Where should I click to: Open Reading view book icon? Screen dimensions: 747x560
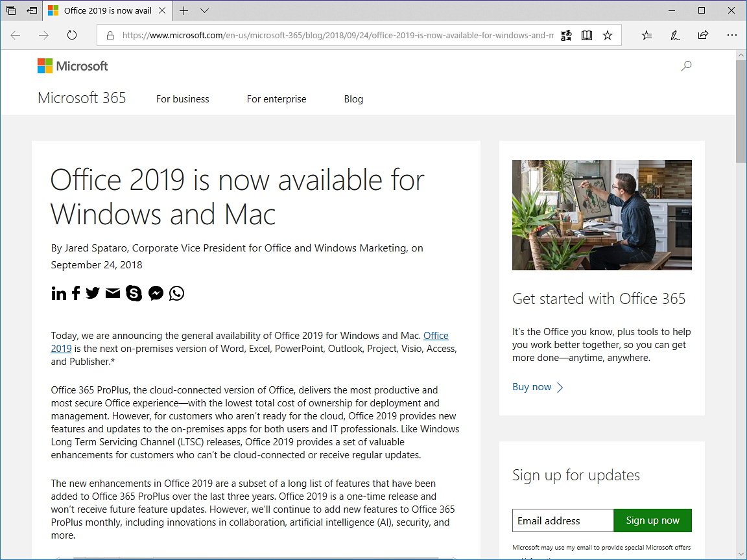[587, 35]
